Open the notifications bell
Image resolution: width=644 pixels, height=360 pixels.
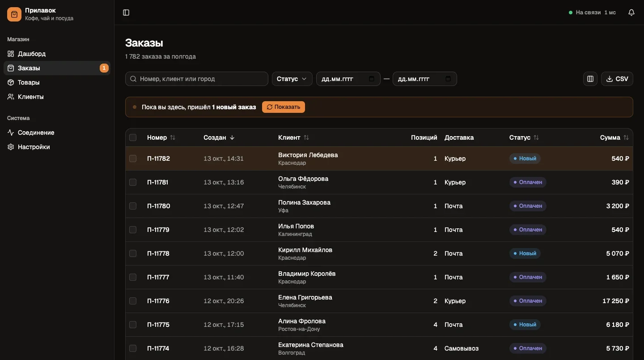[x=631, y=13]
